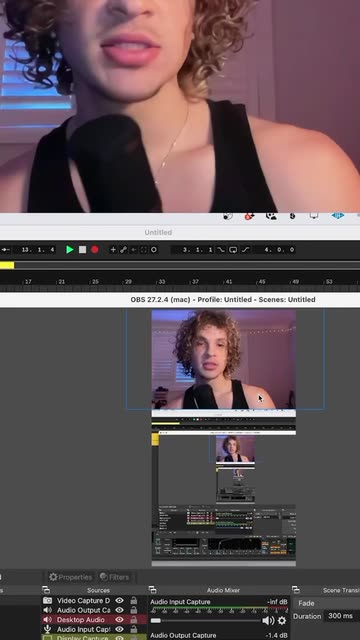Click the webcam preview in OBS canvas
The height and width of the screenshot is (640, 360).
[x=224, y=359]
